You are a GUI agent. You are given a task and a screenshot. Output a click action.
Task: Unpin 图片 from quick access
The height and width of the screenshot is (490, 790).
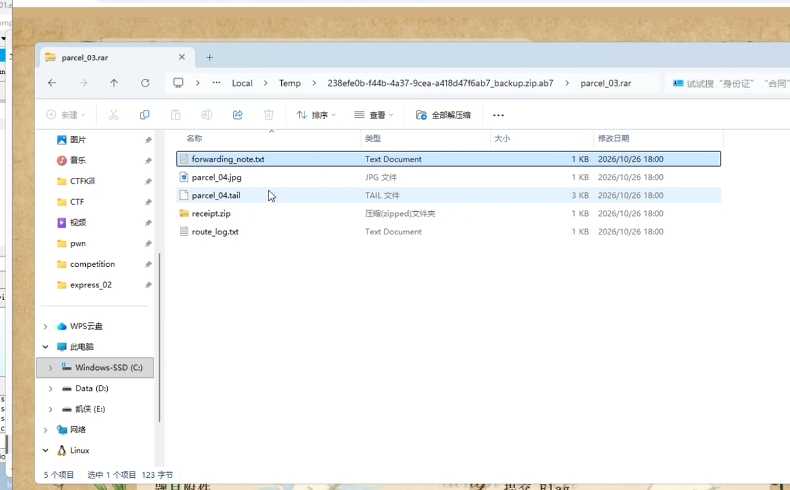pos(148,140)
